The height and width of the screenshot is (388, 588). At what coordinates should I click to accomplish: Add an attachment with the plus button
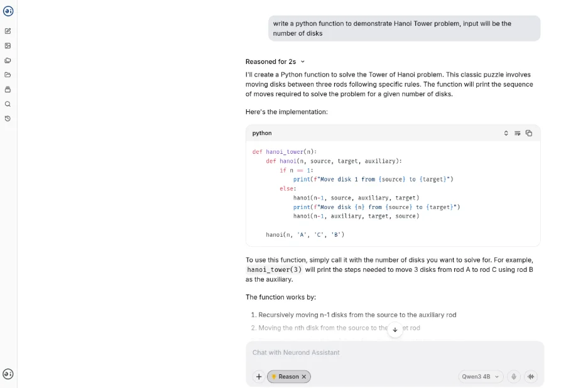(259, 376)
